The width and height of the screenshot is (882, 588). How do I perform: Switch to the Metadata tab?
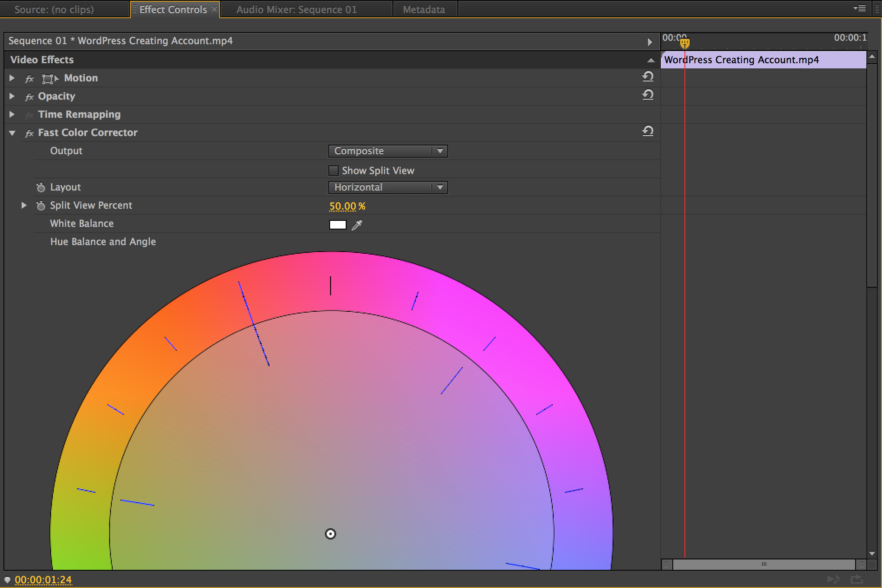424,10
